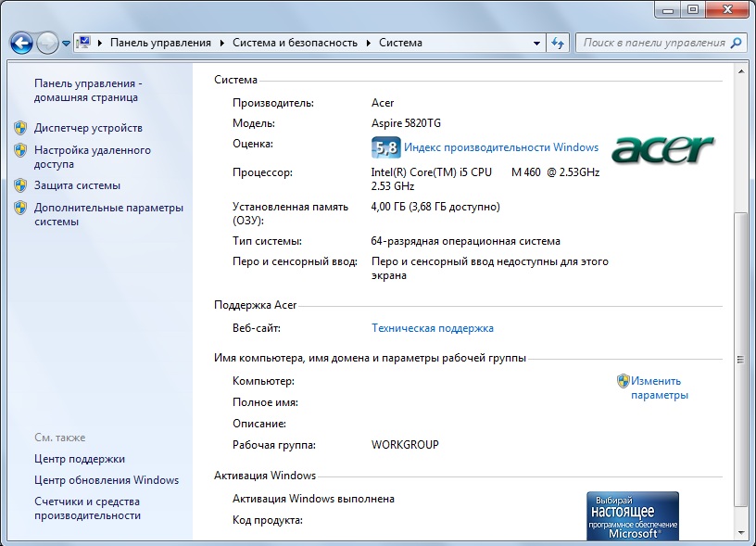Expand the arrow after Система и безопасность
Image resolution: width=756 pixels, height=546 pixels.
tap(369, 43)
